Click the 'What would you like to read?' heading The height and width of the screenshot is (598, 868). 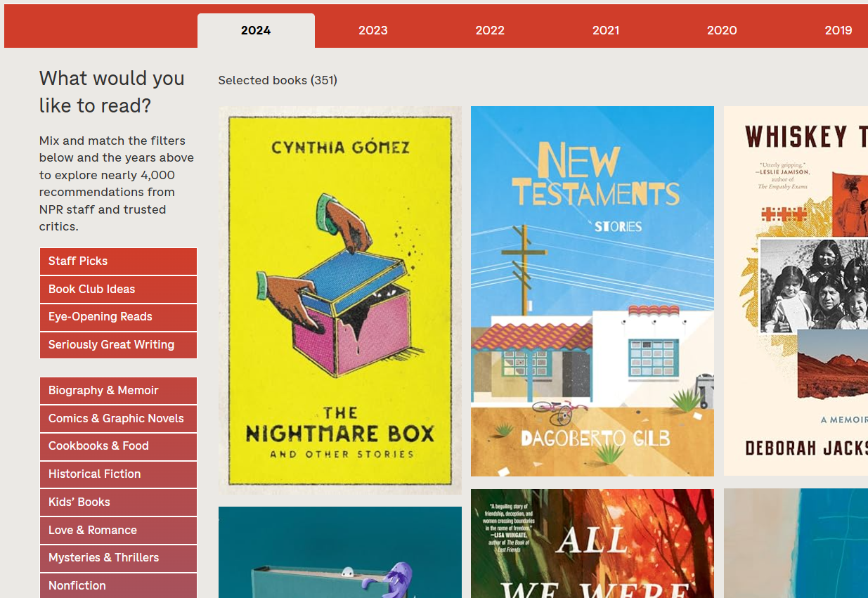tap(112, 92)
